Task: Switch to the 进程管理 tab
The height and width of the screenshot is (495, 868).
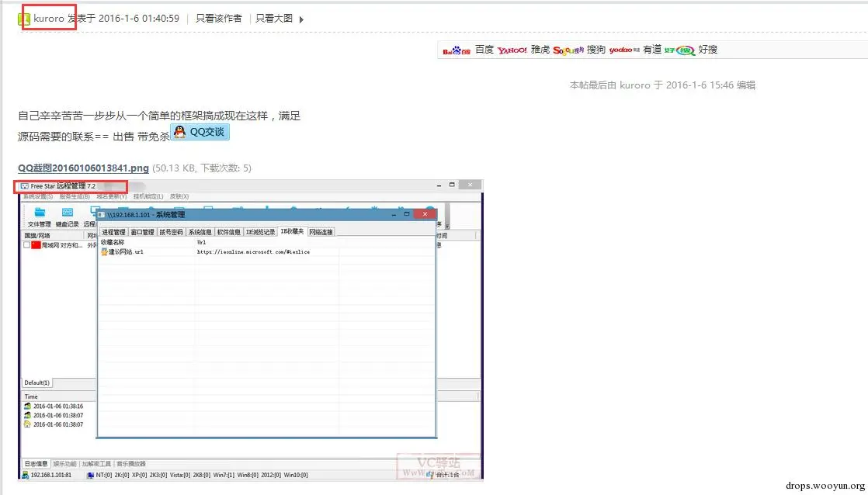Action: pos(113,232)
